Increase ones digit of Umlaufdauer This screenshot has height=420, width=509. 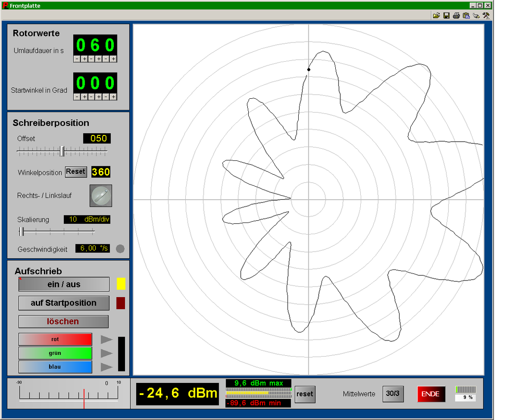pos(113,59)
